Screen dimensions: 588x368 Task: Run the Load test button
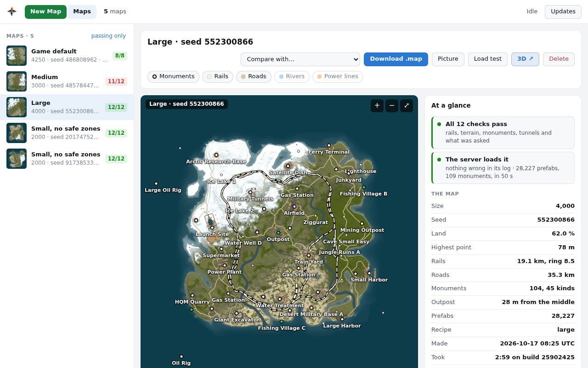(x=488, y=59)
